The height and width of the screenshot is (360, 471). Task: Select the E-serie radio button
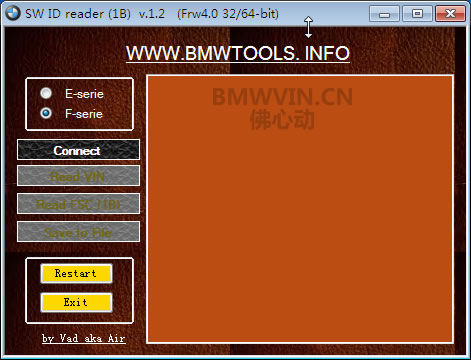[46, 93]
